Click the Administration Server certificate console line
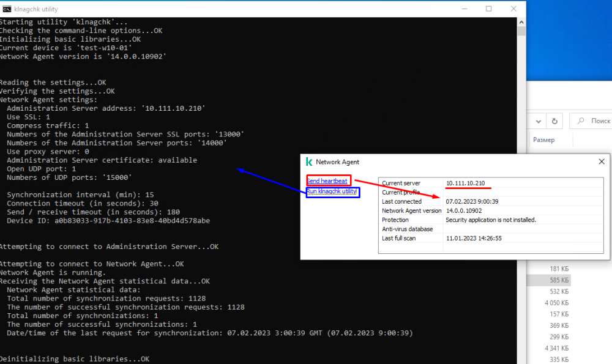612x364 pixels. 102,160
